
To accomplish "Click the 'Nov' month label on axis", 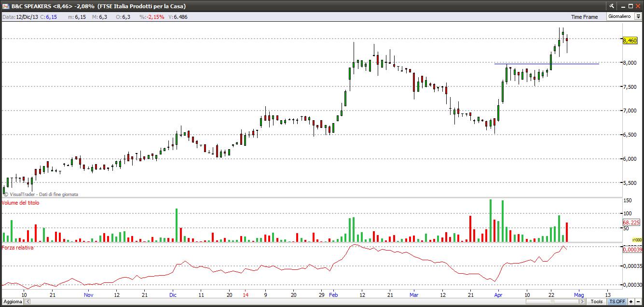I will pos(88,294).
